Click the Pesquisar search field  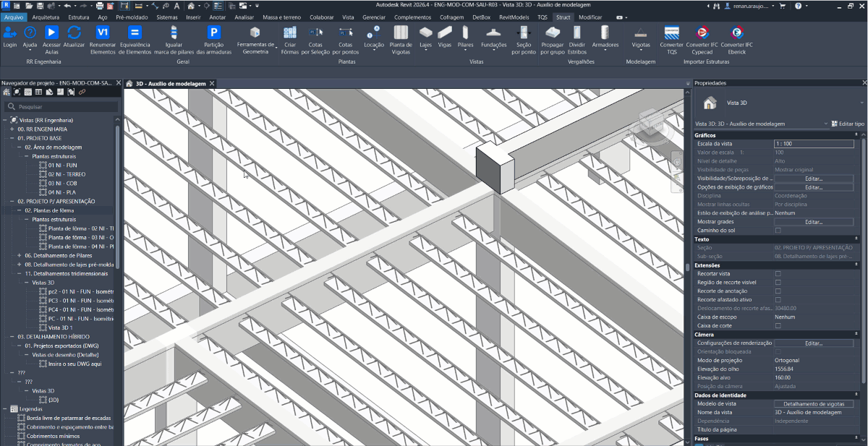pos(65,106)
